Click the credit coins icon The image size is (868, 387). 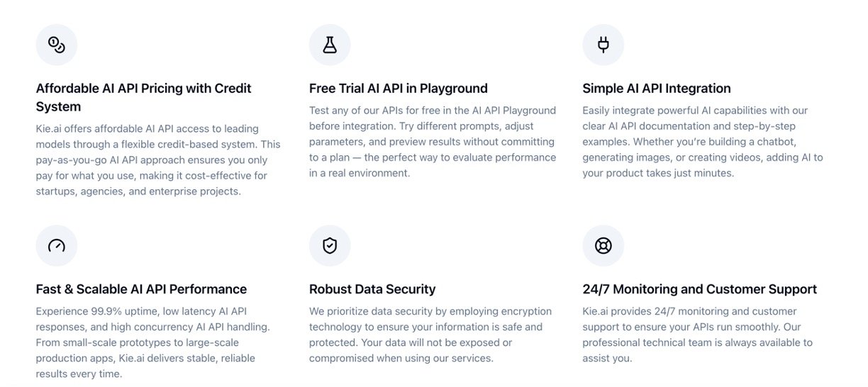pyautogui.click(x=56, y=45)
